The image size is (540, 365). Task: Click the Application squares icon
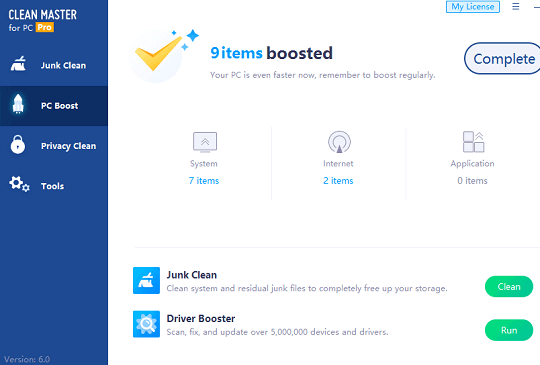pos(474,142)
